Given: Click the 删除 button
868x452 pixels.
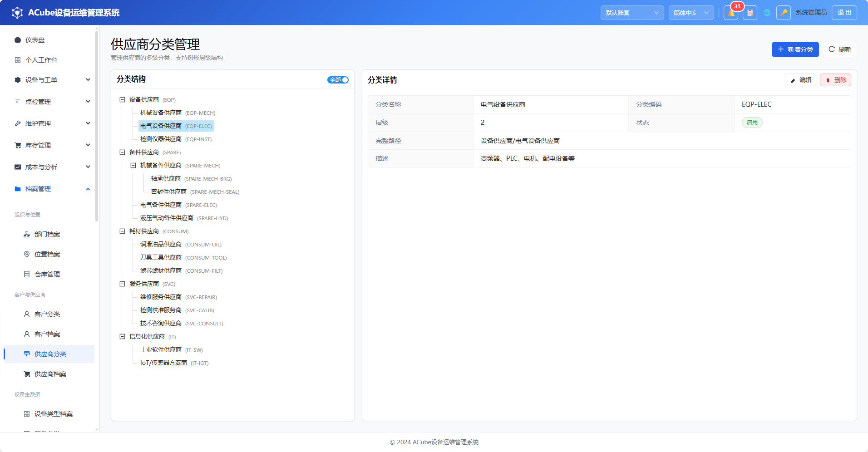Looking at the screenshot, I should 835,80.
